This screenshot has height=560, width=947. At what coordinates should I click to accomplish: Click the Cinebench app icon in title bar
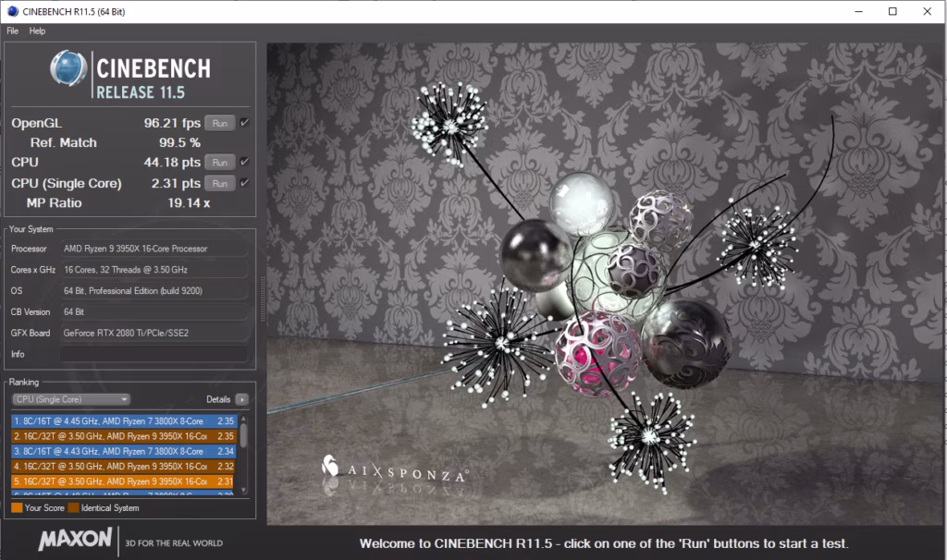click(x=13, y=11)
